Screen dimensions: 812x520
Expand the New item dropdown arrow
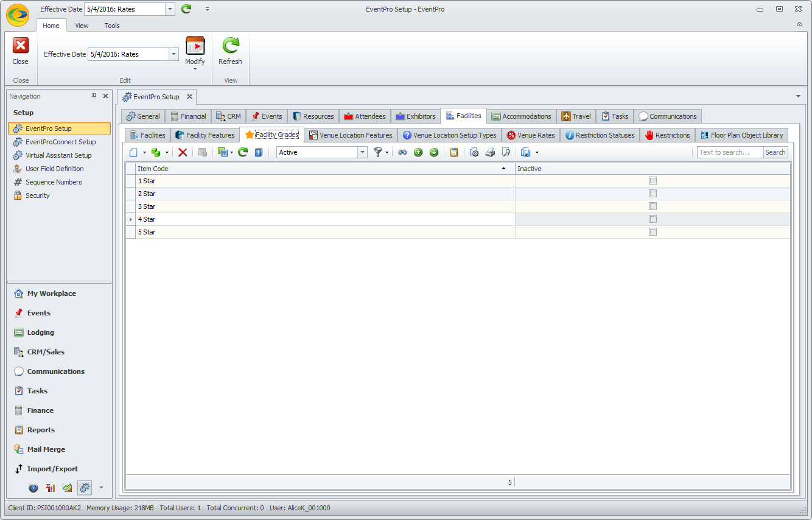click(144, 153)
